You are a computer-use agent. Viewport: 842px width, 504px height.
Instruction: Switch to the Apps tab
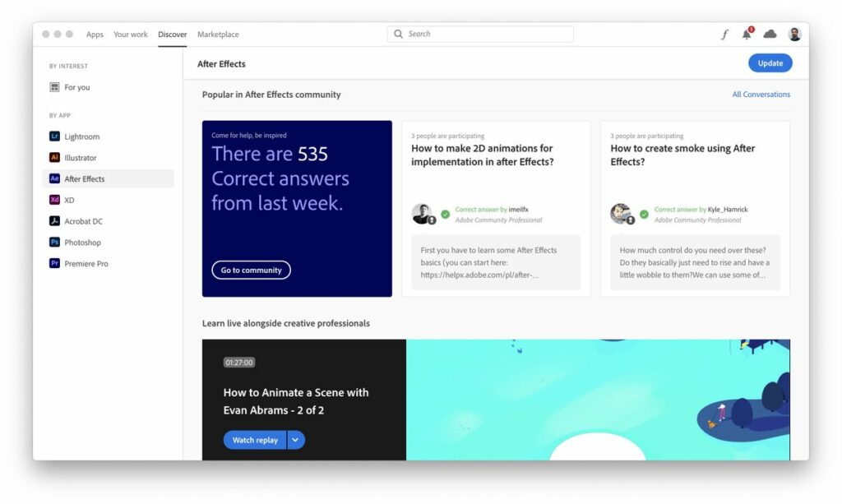point(95,35)
